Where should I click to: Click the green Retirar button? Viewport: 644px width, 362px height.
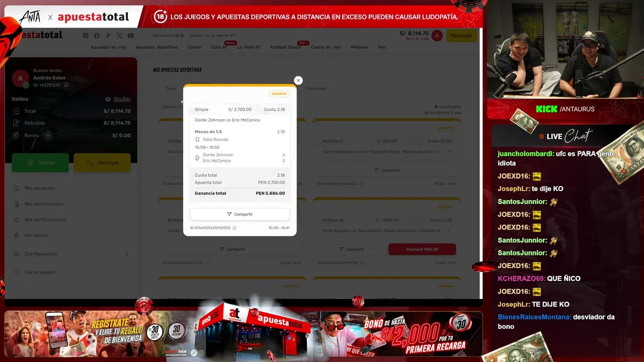pyautogui.click(x=40, y=163)
